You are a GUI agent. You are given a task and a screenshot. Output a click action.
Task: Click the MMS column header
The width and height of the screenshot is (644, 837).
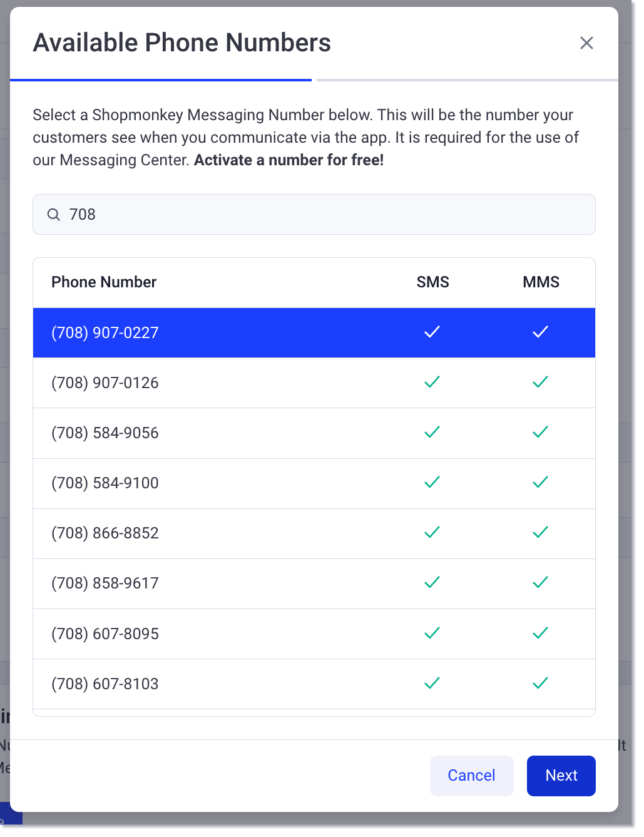pos(541,282)
